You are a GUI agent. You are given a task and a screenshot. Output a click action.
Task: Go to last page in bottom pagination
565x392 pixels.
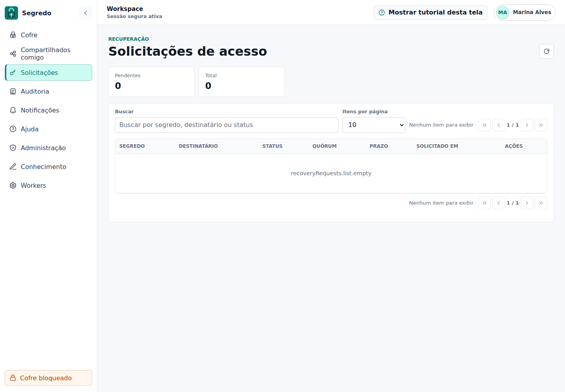tap(541, 203)
